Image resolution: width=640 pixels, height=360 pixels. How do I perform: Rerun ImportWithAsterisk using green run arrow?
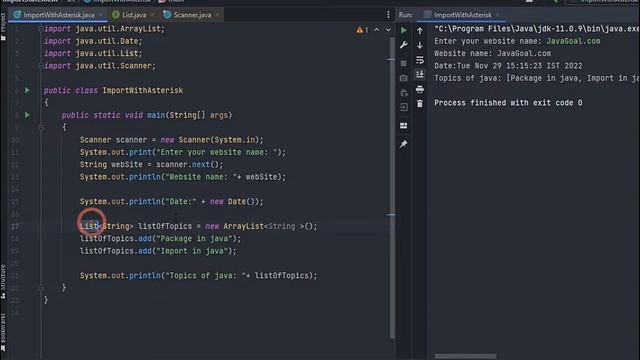[x=403, y=30]
